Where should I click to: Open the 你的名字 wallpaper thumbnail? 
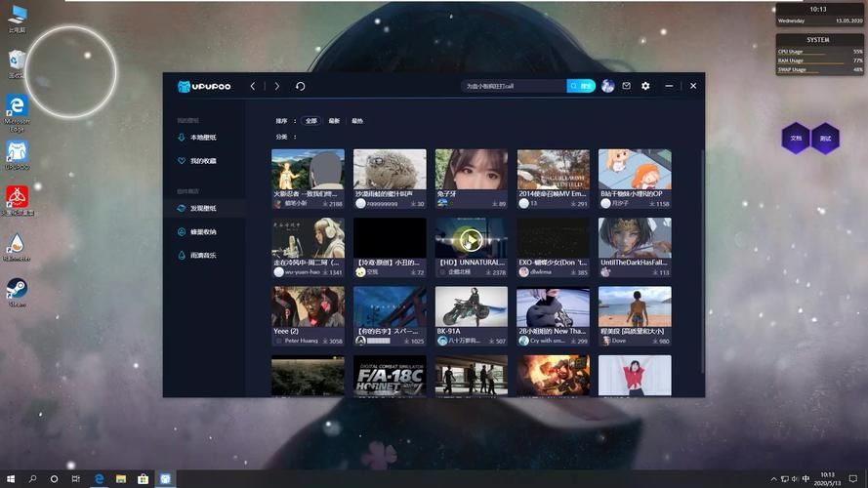point(390,306)
